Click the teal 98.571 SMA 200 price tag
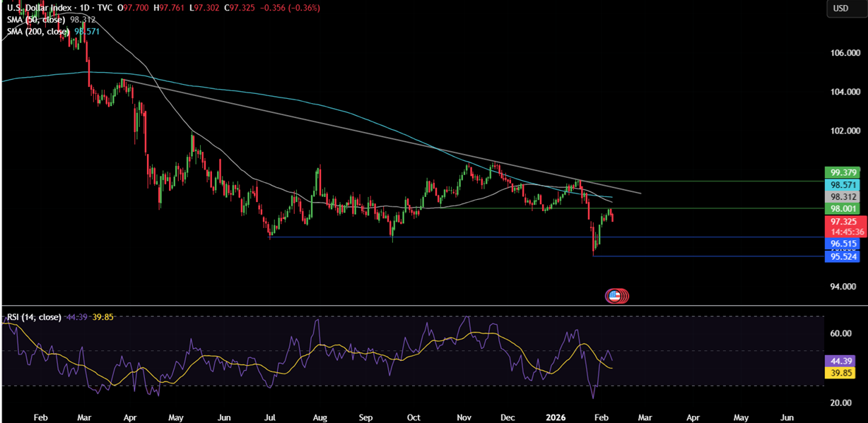 click(x=844, y=184)
